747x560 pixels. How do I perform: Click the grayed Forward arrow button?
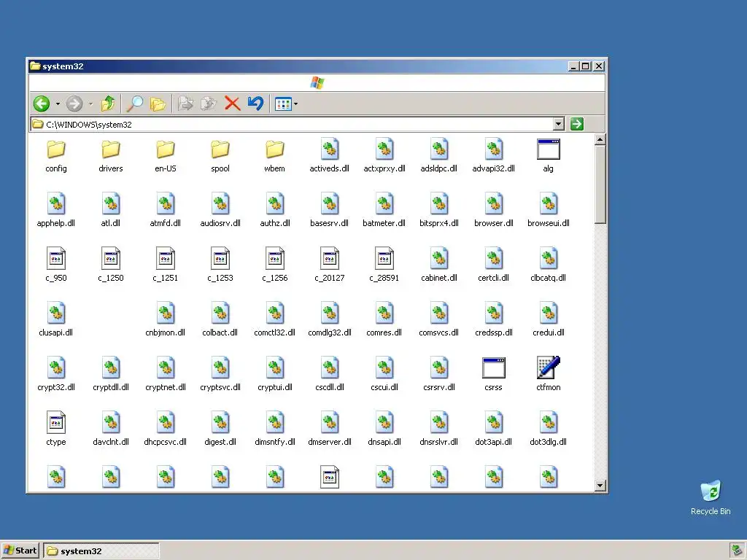(74, 104)
